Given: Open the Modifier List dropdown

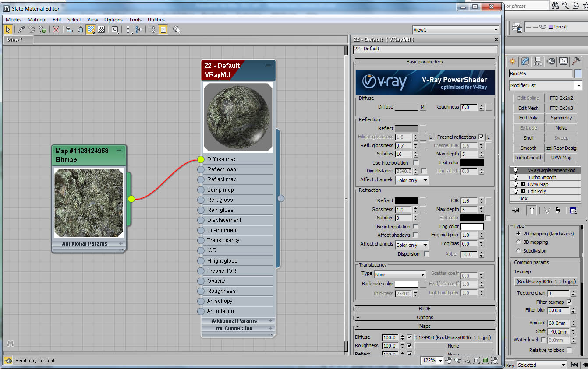Looking at the screenshot, I should point(545,85).
